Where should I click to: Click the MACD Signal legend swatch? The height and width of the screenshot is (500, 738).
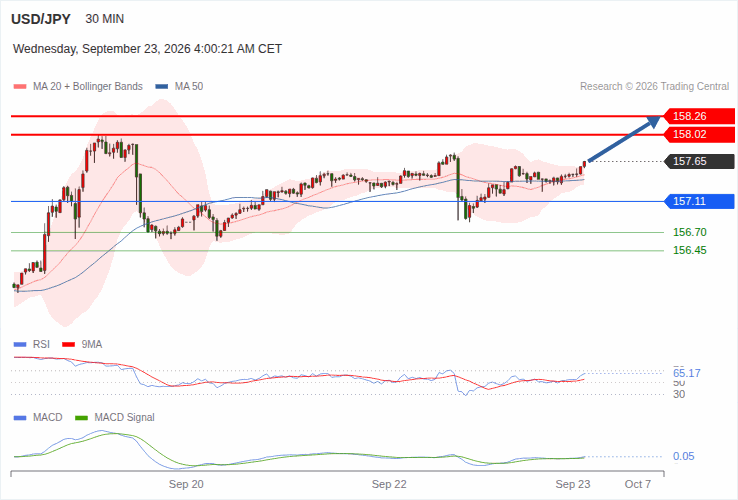coord(81,418)
